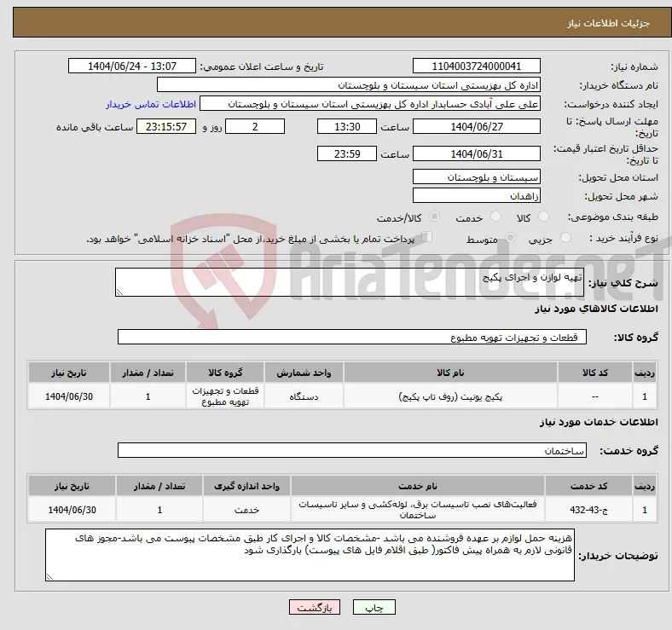672x630 pixels.
Task: Click the نام کالا column header
Action: 450,373
